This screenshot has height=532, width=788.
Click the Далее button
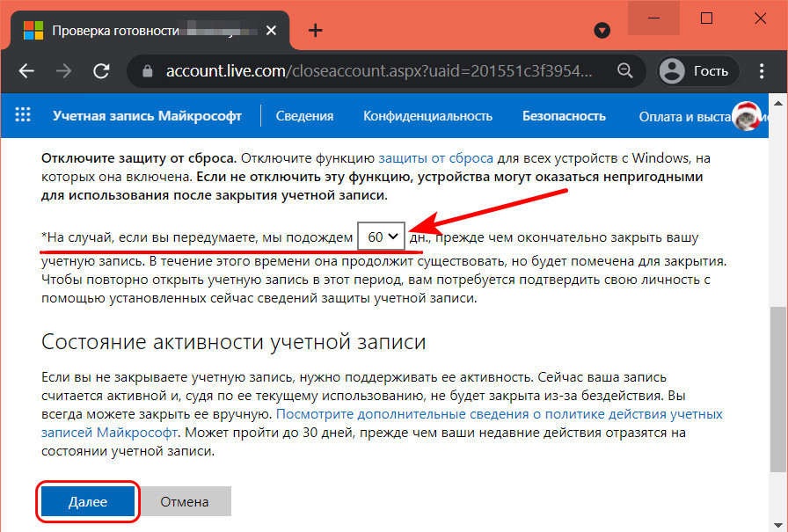pos(88,501)
